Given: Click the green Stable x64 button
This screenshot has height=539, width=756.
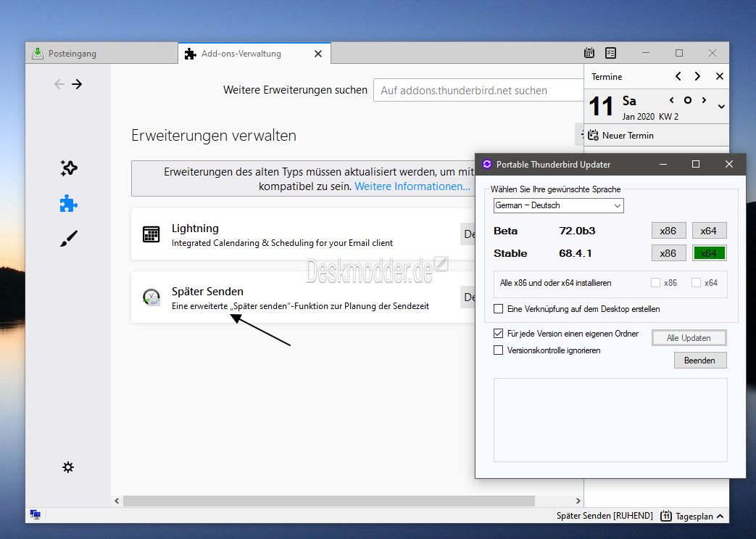Looking at the screenshot, I should (709, 253).
